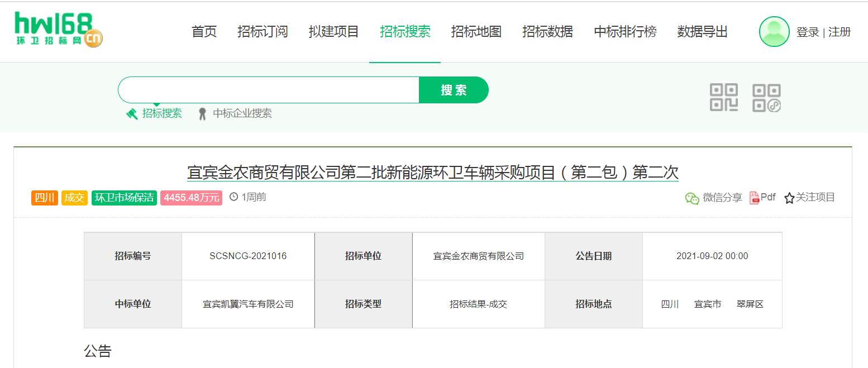Click the 公告日期 header cell
This screenshot has height=368, width=868.
(594, 256)
